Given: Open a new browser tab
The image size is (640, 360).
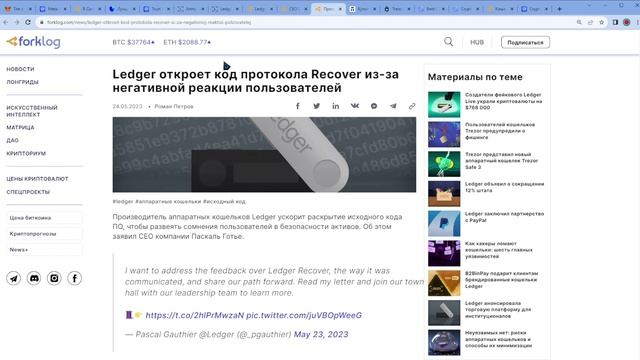Looking at the screenshot, I should (x=560, y=9).
